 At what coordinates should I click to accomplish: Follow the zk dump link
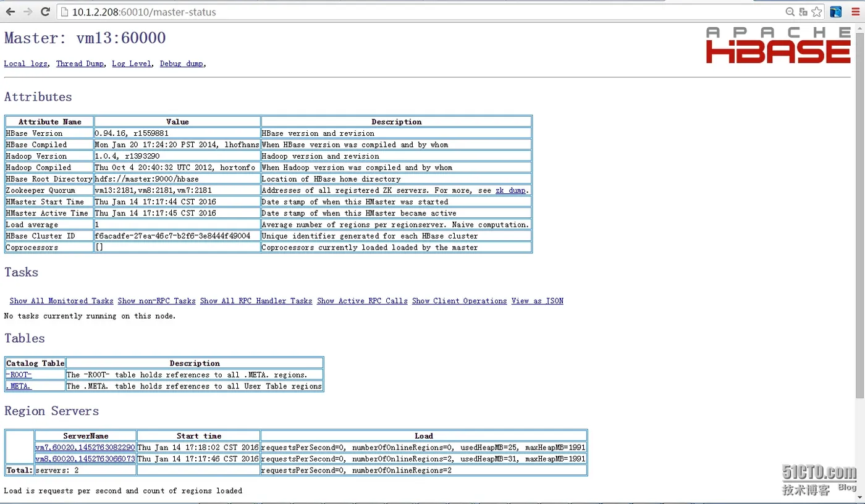coord(510,190)
